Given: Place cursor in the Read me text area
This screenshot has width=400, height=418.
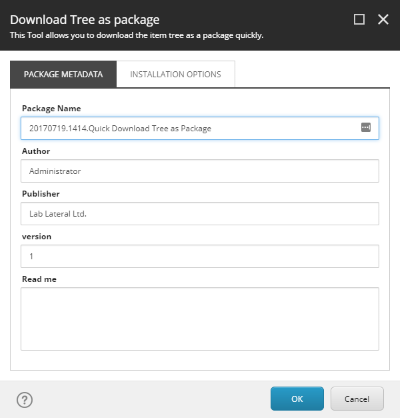Looking at the screenshot, I should pos(200,319).
